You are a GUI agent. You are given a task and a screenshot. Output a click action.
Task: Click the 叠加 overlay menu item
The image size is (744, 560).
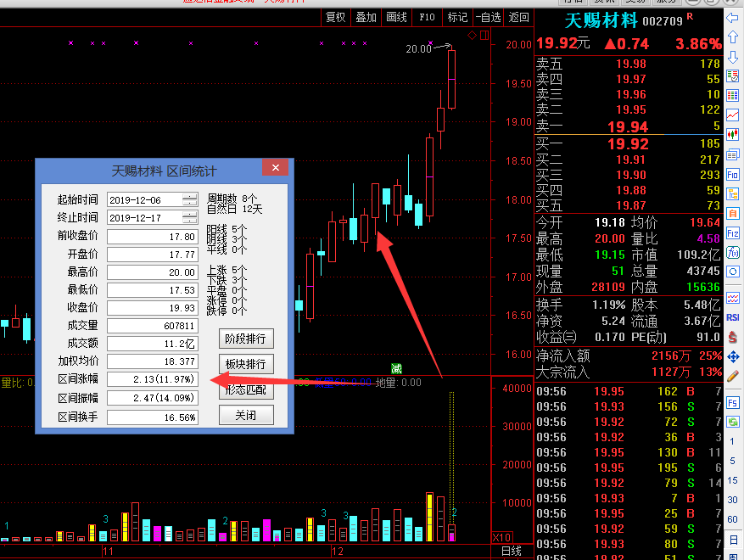click(x=366, y=17)
